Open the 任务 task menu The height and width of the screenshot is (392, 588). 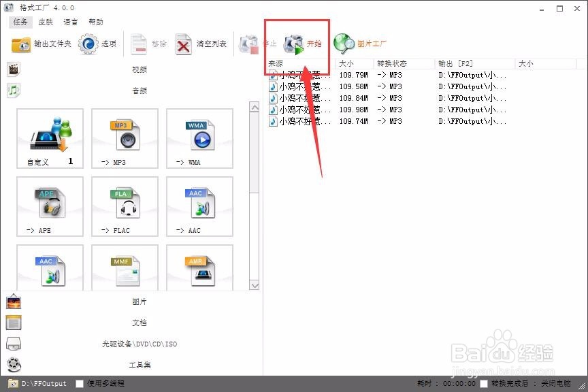click(20, 21)
